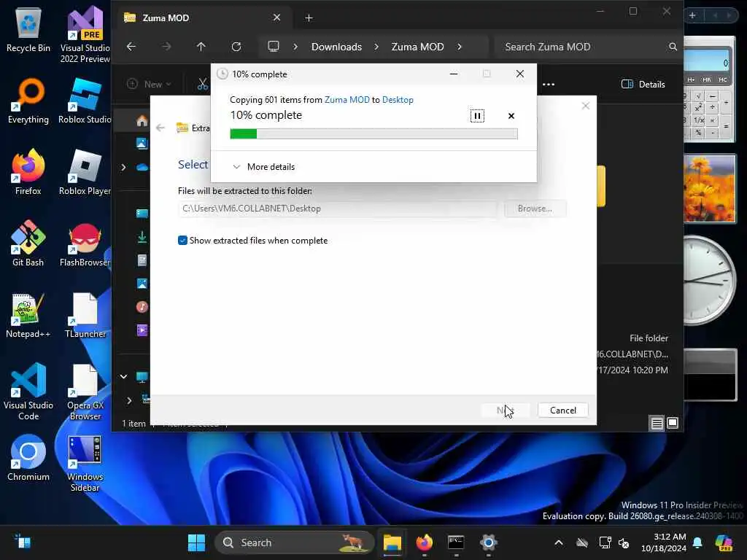Click the green copy progress bar
Screen dimensions: 747x560
[373, 134]
